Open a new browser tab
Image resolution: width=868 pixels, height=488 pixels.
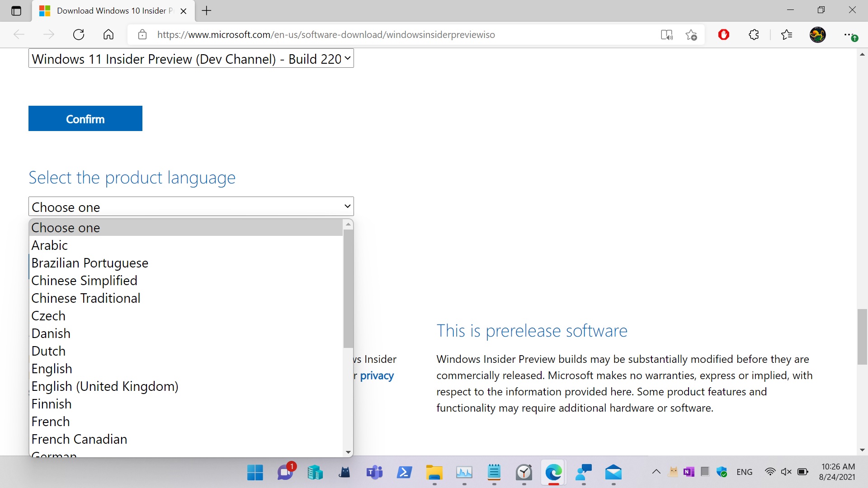coord(207,11)
